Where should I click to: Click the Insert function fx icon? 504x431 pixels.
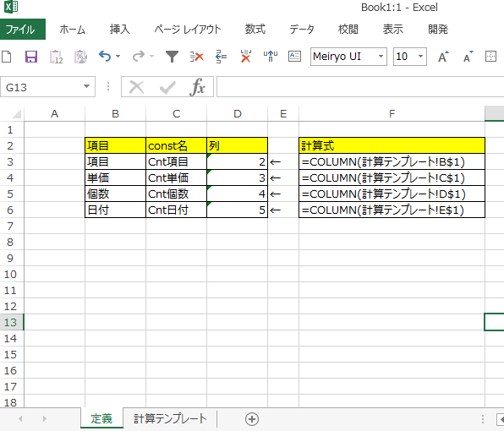tap(197, 87)
